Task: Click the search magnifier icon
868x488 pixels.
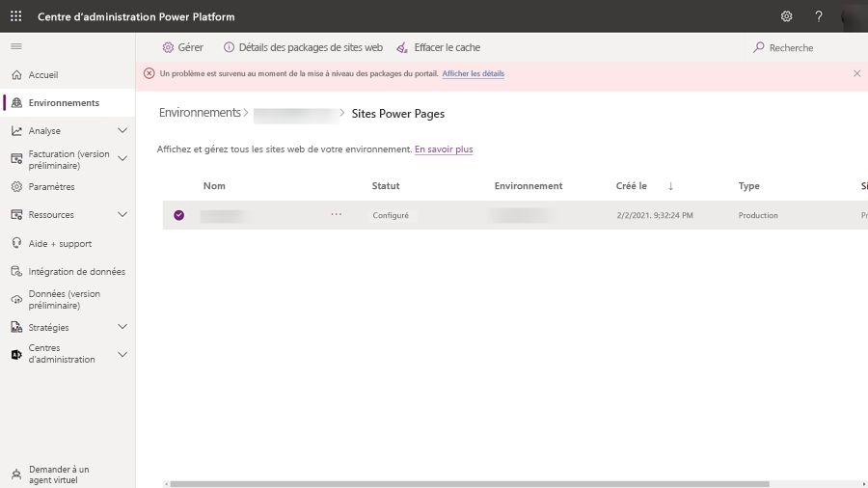Action: click(758, 47)
